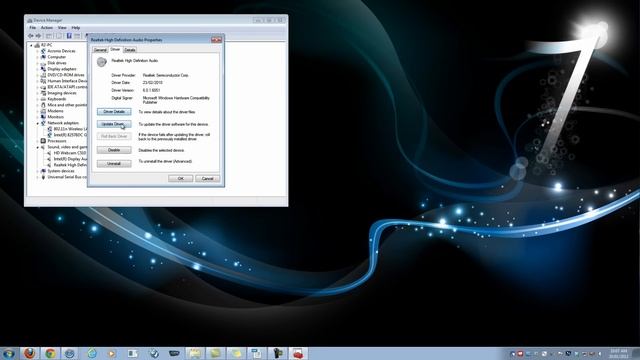The width and height of the screenshot is (640, 360).
Task: Click the Processors category icon
Action: pos(43,141)
